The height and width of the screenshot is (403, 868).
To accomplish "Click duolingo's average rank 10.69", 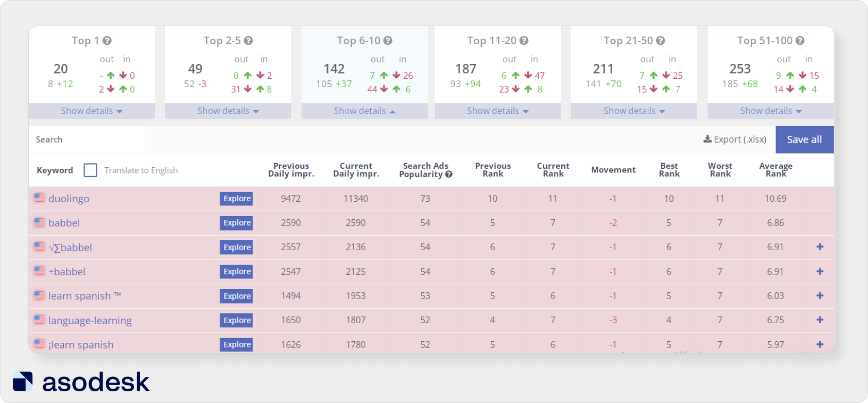I will point(775,199).
